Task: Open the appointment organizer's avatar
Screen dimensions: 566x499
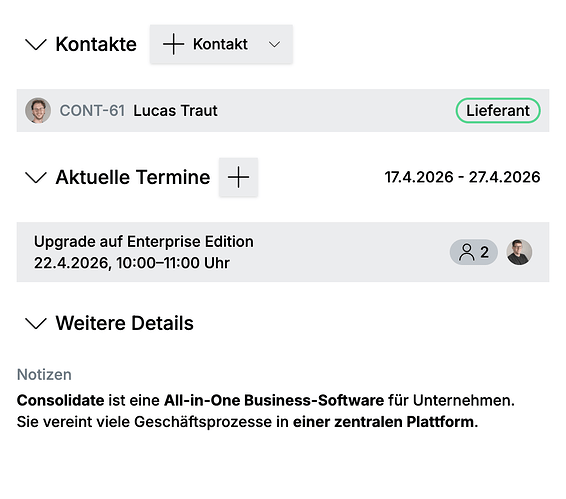Action: click(x=519, y=252)
